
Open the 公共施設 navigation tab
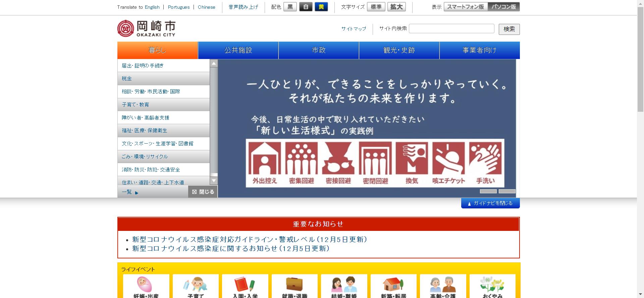pyautogui.click(x=238, y=50)
